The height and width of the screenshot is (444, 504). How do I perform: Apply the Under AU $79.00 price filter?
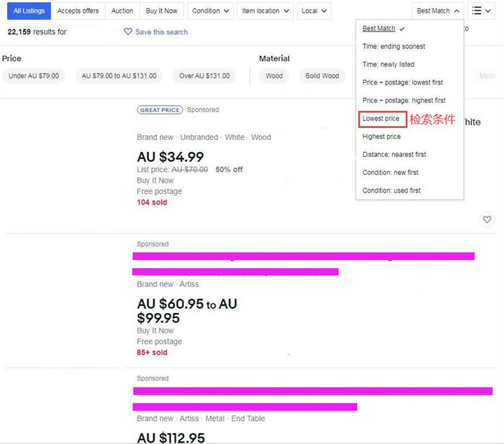[34, 76]
